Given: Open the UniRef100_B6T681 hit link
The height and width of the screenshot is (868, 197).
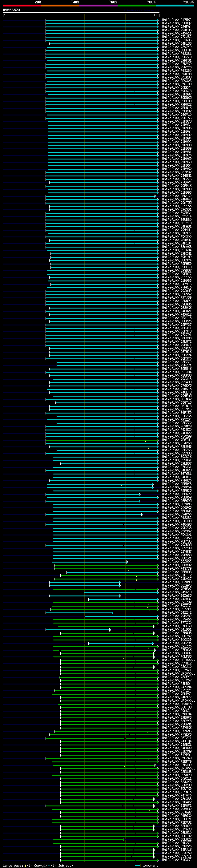Looking at the screenshot, I should pos(176,474).
